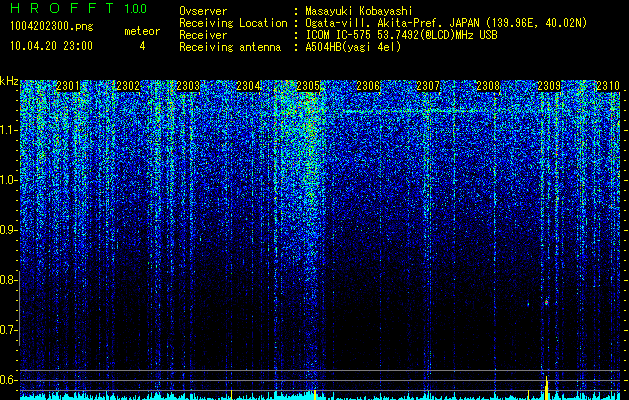Click the ICOM IC-575 receiver frequency text
This screenshot has width=629, height=400.
coord(401,35)
